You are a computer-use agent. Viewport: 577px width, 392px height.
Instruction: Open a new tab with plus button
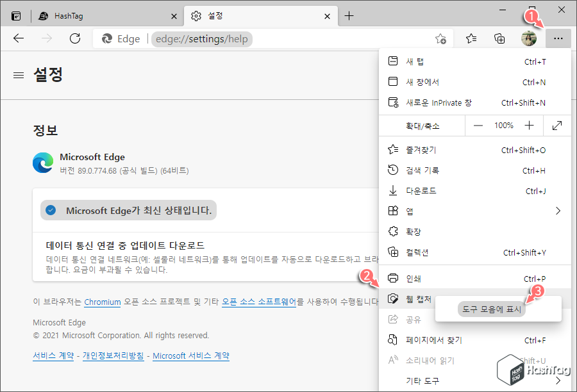[x=349, y=16]
